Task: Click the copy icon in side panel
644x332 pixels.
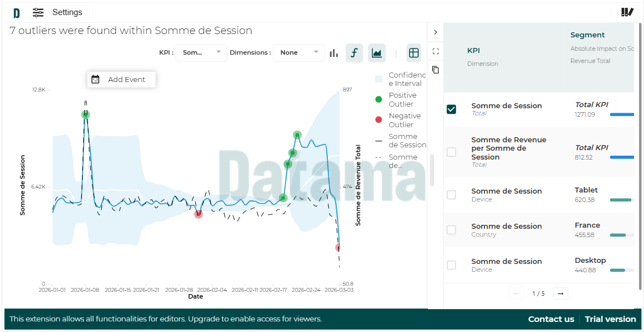Action: click(x=435, y=70)
